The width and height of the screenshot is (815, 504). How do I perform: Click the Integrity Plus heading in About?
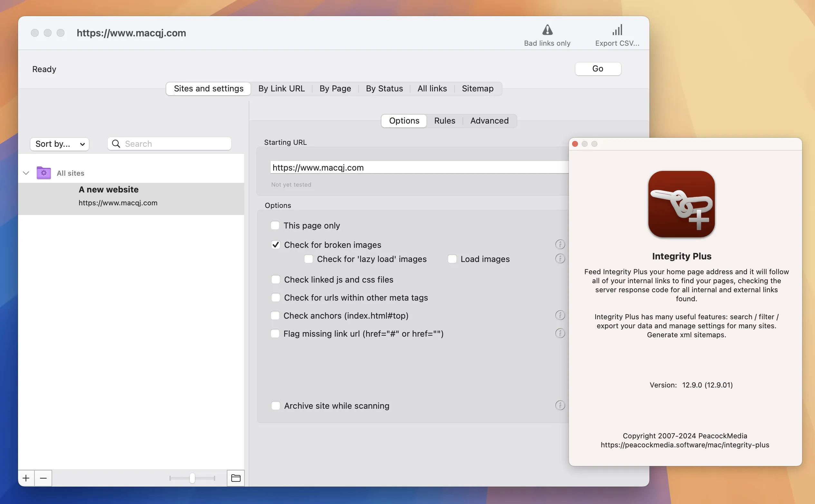[682, 256]
